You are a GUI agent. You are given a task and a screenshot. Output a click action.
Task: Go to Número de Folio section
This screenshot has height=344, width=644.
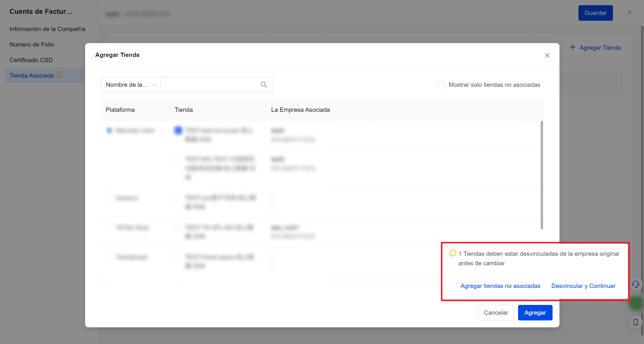pyautogui.click(x=32, y=45)
